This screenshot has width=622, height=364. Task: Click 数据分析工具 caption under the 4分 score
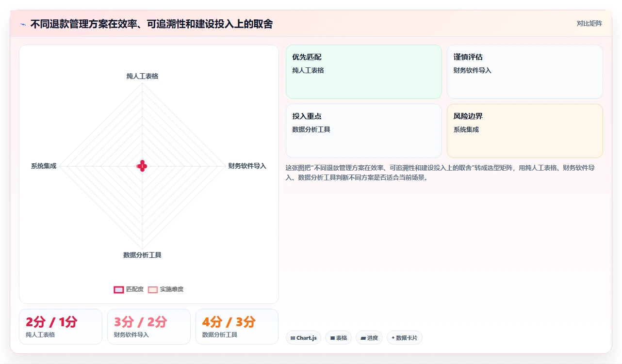point(220,335)
